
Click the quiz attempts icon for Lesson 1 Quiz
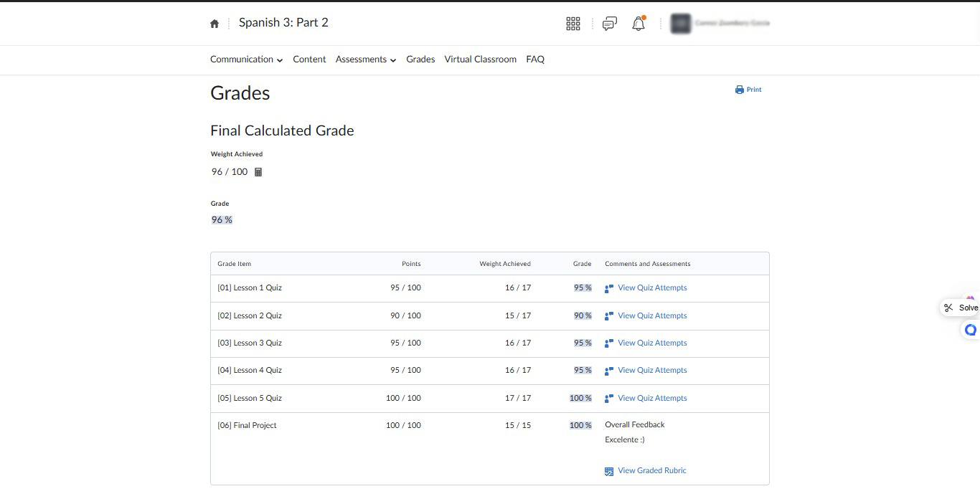click(x=609, y=288)
